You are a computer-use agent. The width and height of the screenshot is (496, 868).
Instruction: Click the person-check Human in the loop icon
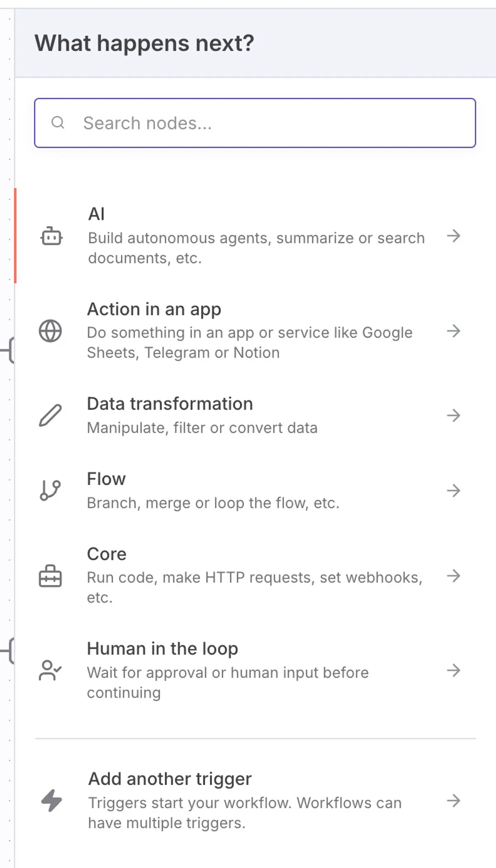50,670
